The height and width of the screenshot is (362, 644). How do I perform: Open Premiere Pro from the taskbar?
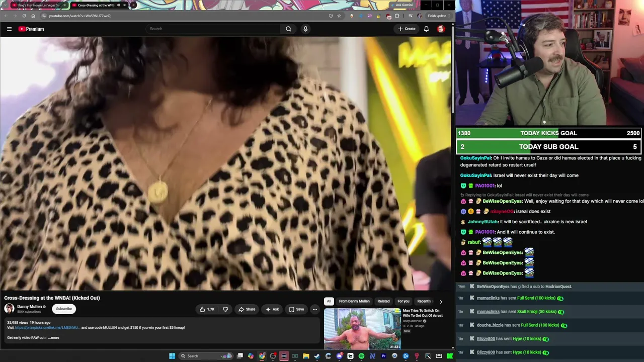(383, 356)
